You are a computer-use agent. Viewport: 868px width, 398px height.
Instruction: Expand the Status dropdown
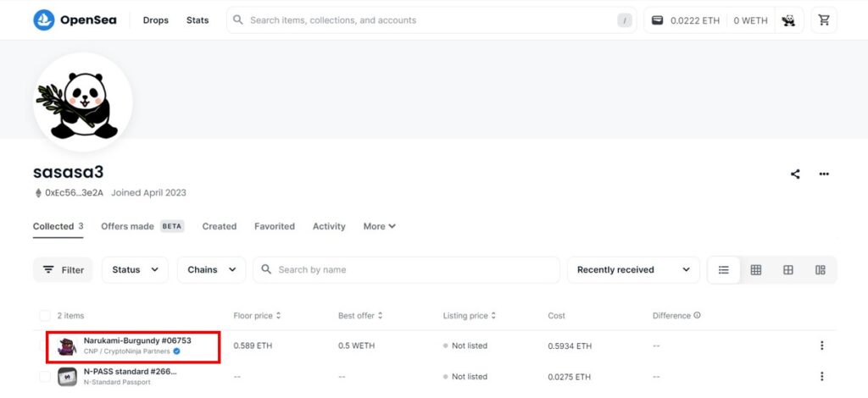(135, 270)
